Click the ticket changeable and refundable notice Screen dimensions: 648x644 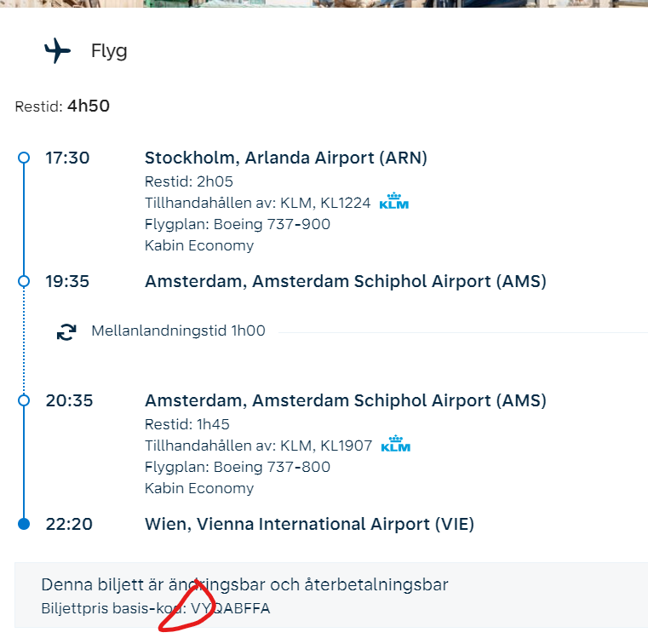click(x=244, y=584)
